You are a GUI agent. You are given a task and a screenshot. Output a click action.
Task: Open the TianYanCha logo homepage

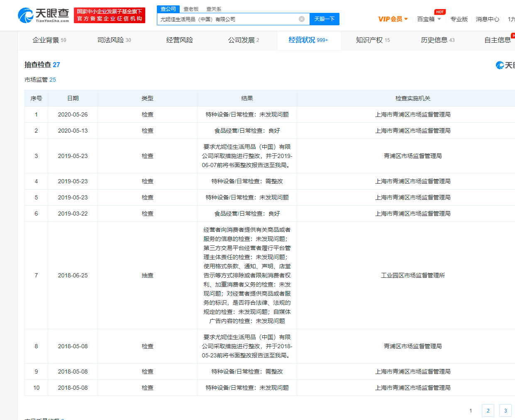pyautogui.click(x=44, y=15)
